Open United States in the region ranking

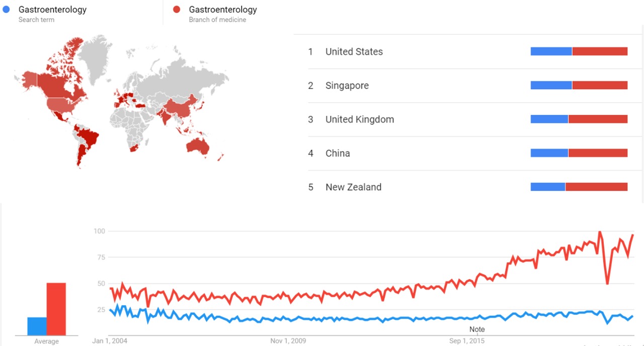coord(354,51)
